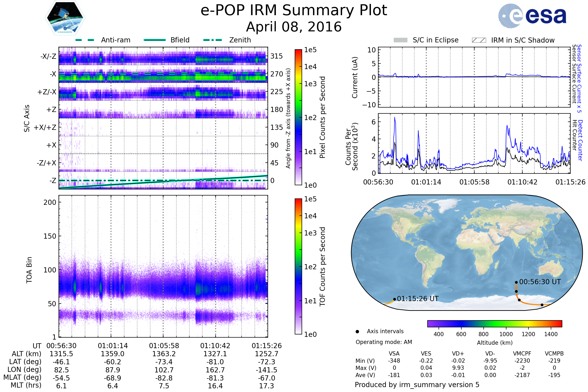Screen dimensions: 588x392
Task: Click the Altitude (km) color bar
Action: (x=494, y=323)
